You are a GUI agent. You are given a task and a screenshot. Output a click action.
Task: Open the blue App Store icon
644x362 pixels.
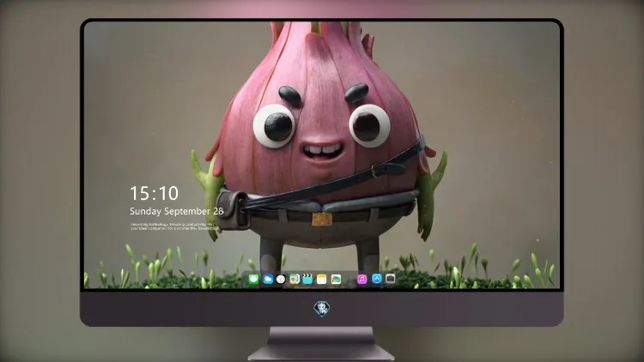[x=377, y=279]
